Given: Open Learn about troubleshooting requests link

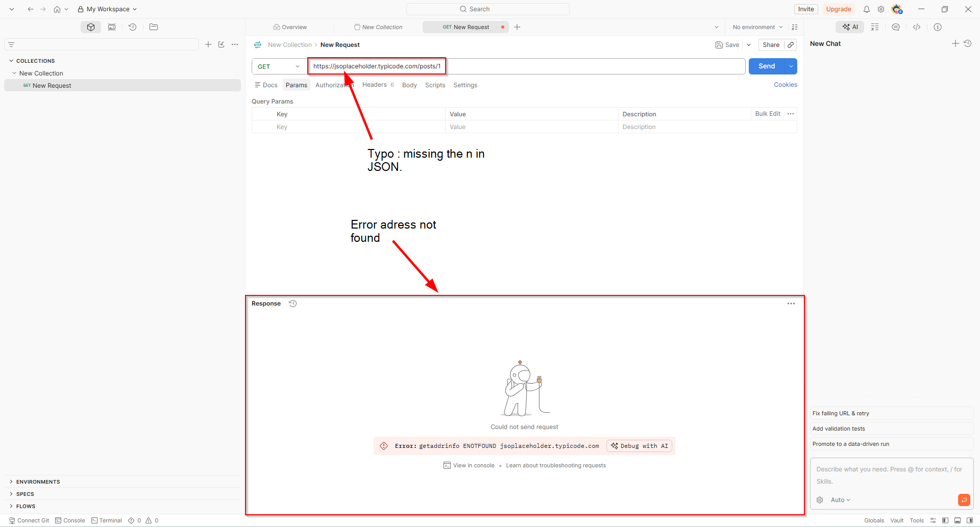Looking at the screenshot, I should tap(556, 465).
